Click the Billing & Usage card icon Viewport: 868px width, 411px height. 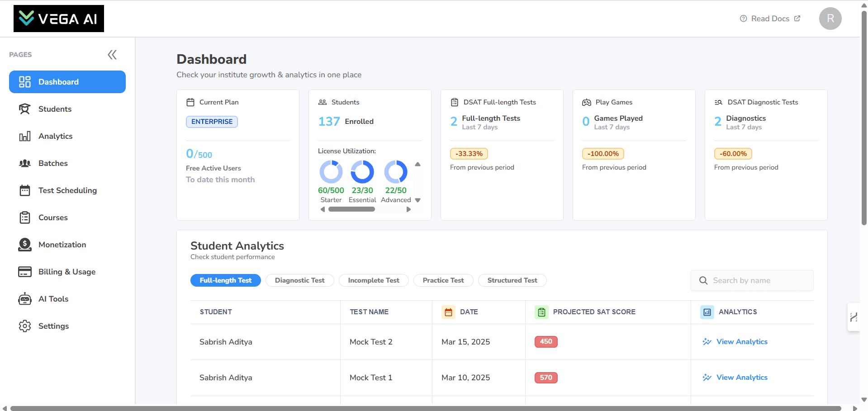pos(25,272)
